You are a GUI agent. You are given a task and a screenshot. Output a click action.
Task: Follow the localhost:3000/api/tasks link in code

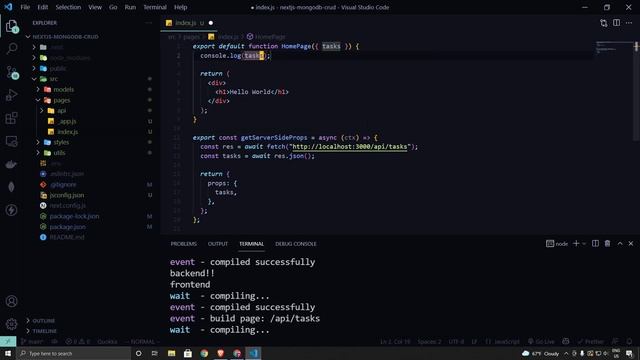pyautogui.click(x=350, y=147)
